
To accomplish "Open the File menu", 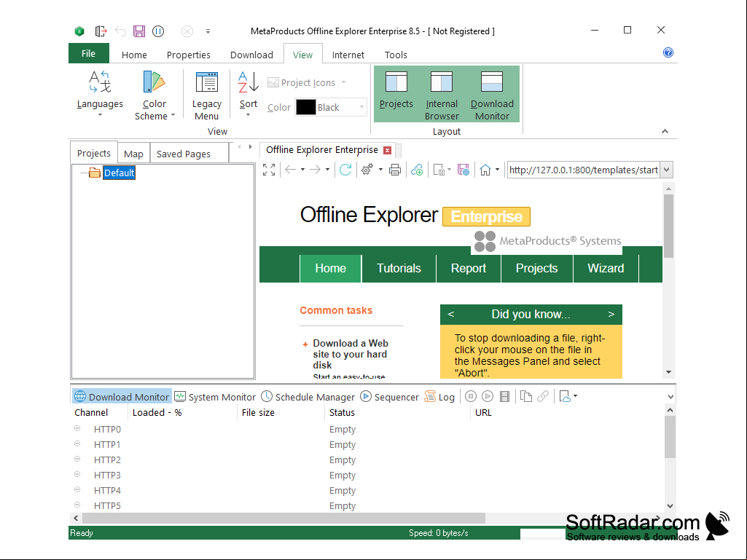I will 89,53.
